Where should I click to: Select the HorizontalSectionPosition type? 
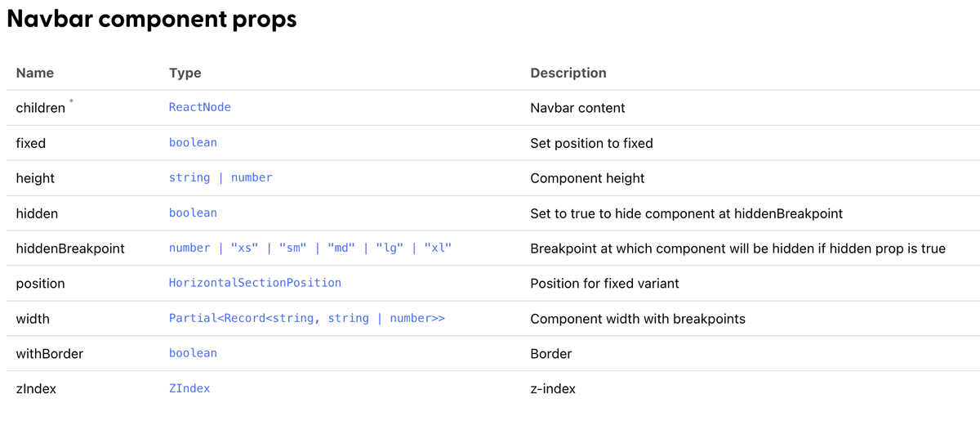[x=255, y=283]
